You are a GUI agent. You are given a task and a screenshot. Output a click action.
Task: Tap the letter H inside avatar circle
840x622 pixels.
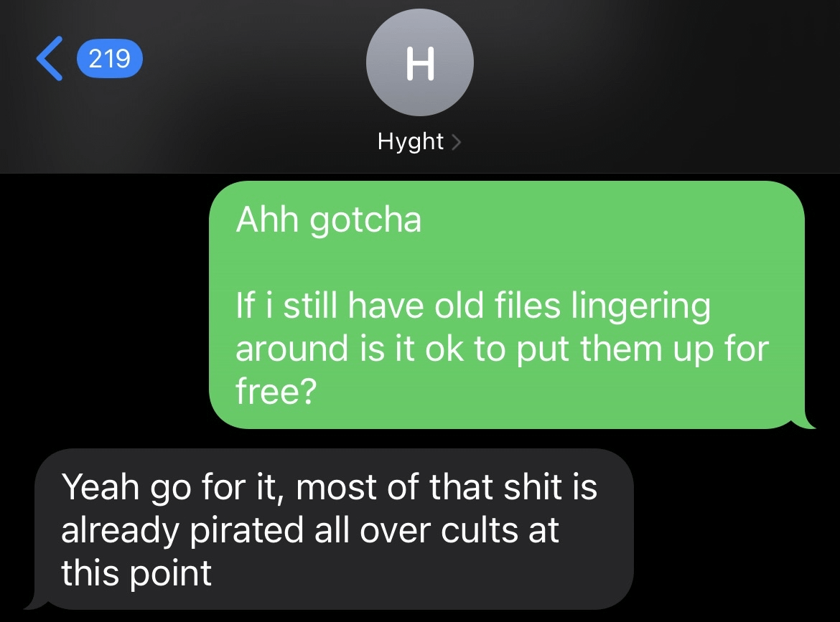pos(419,63)
